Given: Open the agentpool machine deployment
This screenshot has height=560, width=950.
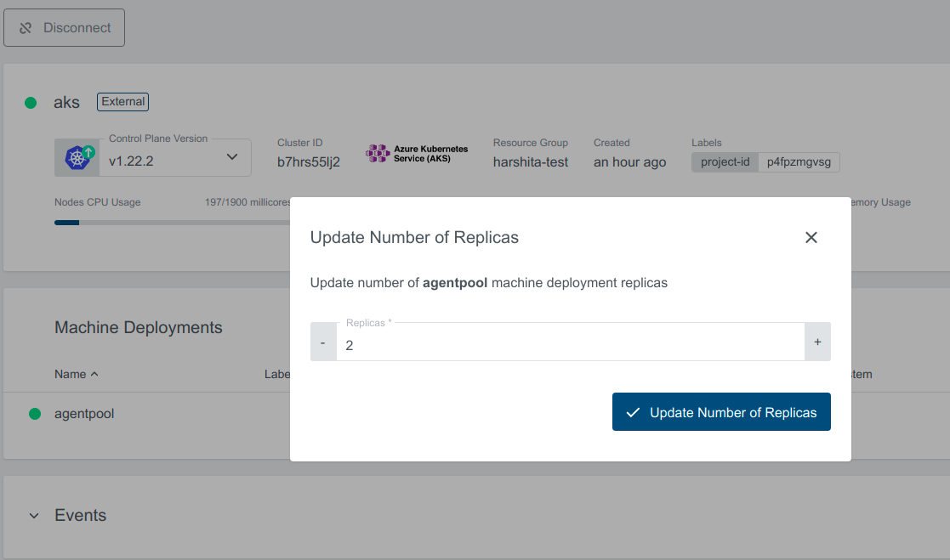Looking at the screenshot, I should click(83, 413).
